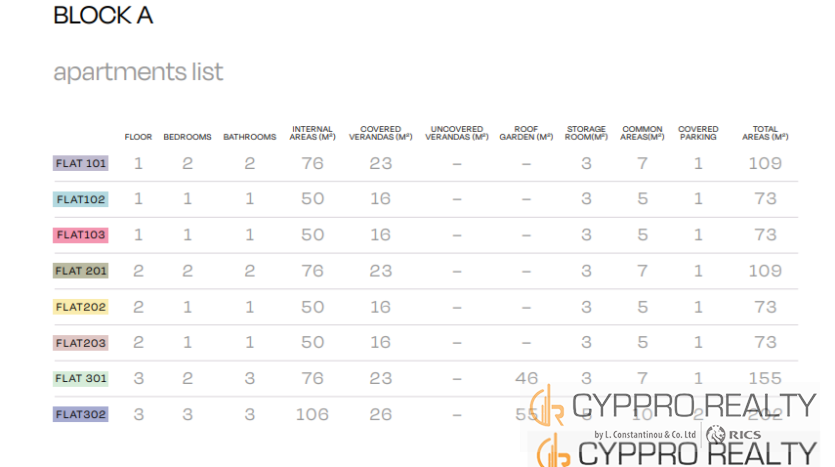Click the RICS logo badge
Viewport: 835px width, 467px height.
(x=733, y=435)
